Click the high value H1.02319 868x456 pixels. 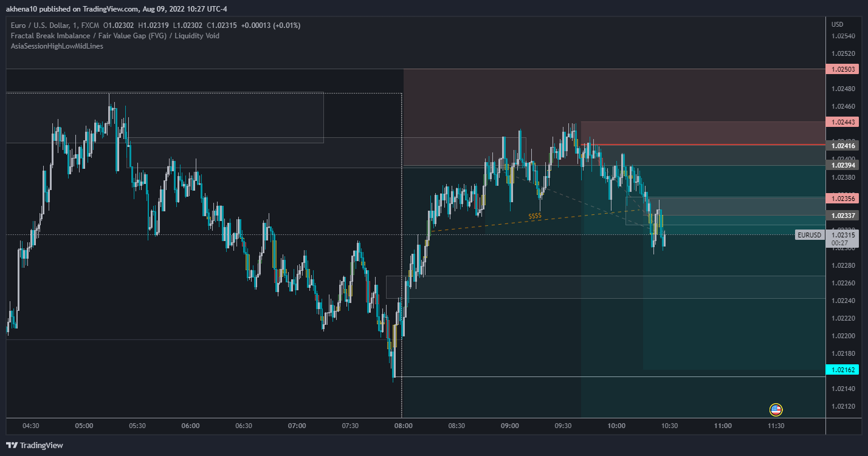(x=154, y=26)
